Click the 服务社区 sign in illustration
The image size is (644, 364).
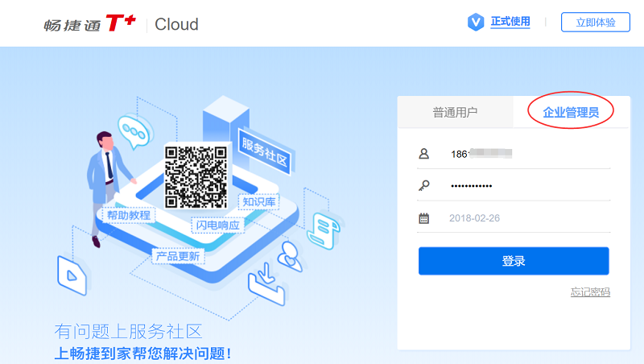[265, 152]
